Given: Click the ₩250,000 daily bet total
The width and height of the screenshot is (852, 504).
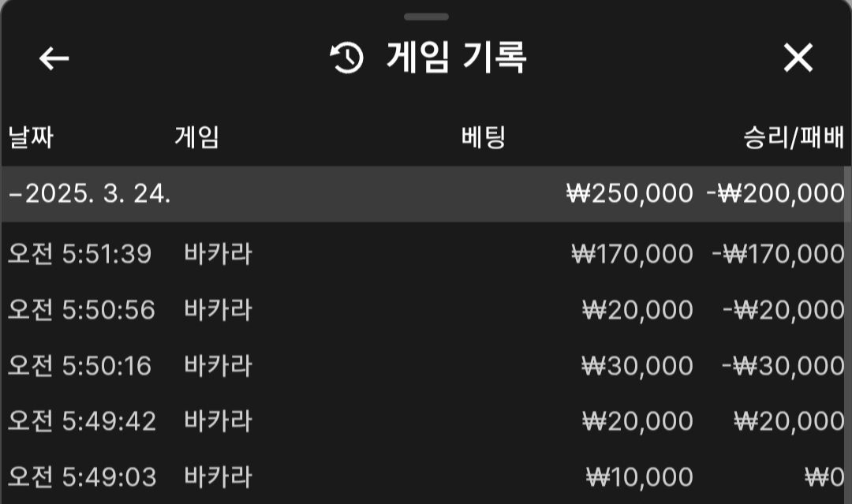Looking at the screenshot, I should pos(630,194).
